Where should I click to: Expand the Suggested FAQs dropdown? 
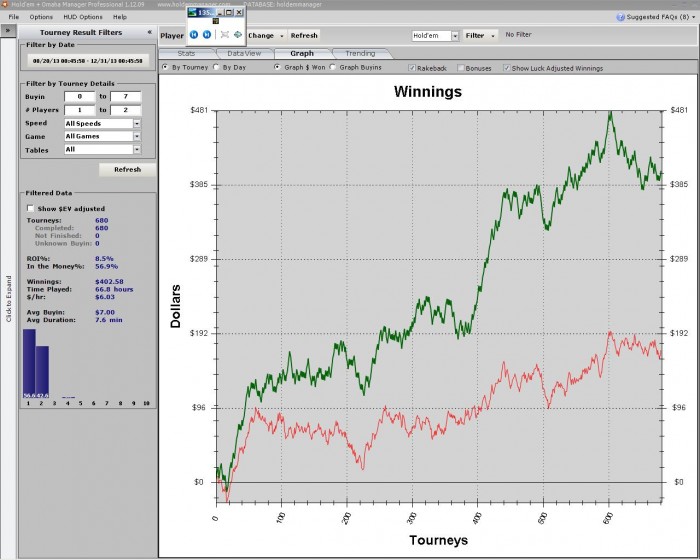coord(693,17)
